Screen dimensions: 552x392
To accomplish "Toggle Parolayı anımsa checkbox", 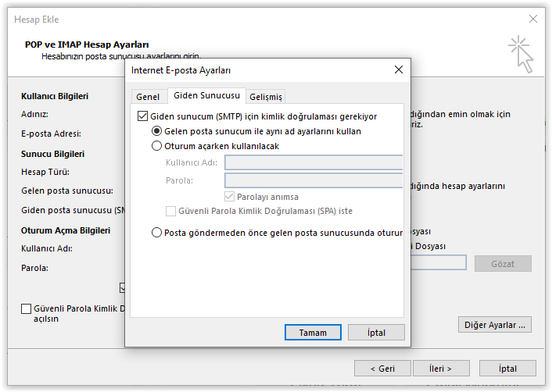I will [x=229, y=196].
